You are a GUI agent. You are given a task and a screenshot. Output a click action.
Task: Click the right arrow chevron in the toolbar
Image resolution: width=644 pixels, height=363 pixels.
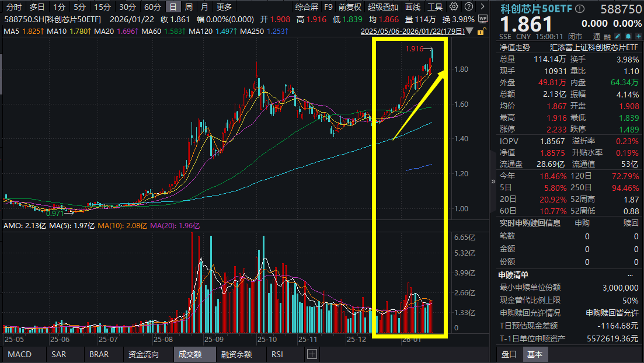[482, 6]
